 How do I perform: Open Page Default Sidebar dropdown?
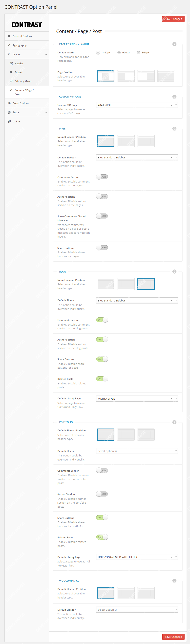coord(137,157)
